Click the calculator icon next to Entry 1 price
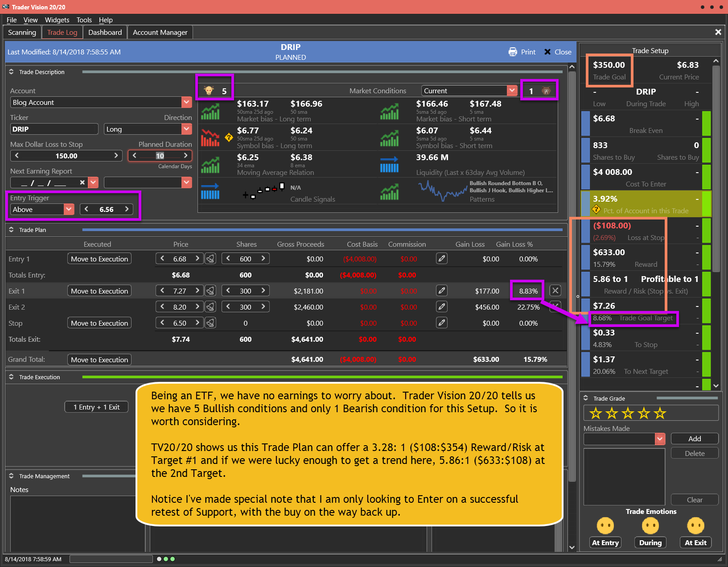This screenshot has height=567, width=728. (x=210, y=259)
